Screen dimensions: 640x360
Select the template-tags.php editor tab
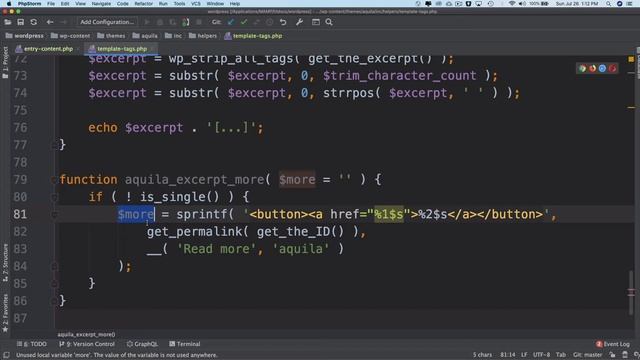[122, 49]
